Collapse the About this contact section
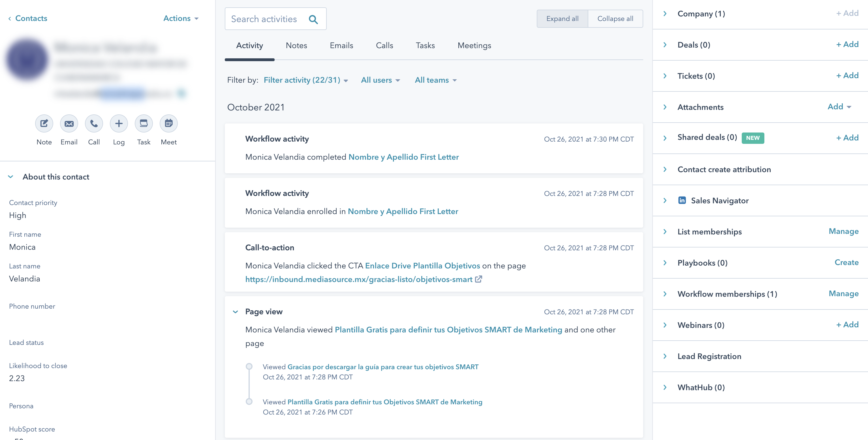 tap(11, 177)
